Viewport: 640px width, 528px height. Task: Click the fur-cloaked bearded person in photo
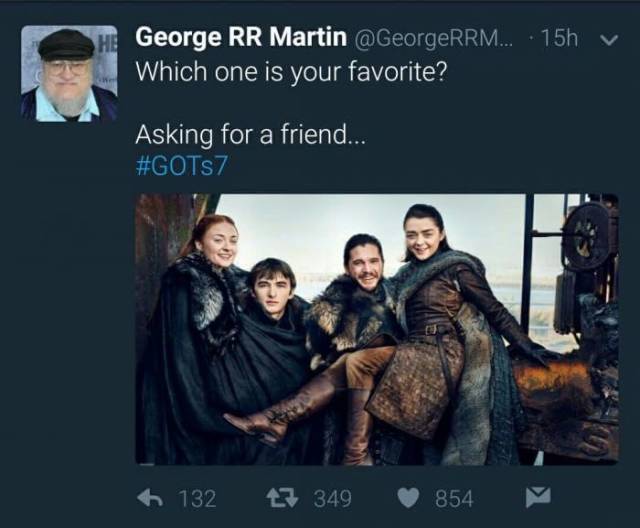pos(360,290)
